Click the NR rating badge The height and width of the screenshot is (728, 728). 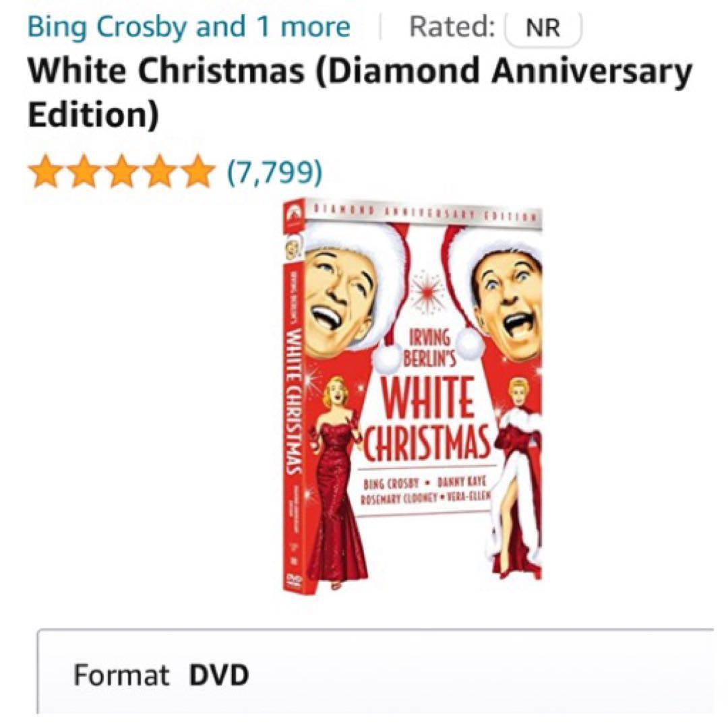point(543,28)
